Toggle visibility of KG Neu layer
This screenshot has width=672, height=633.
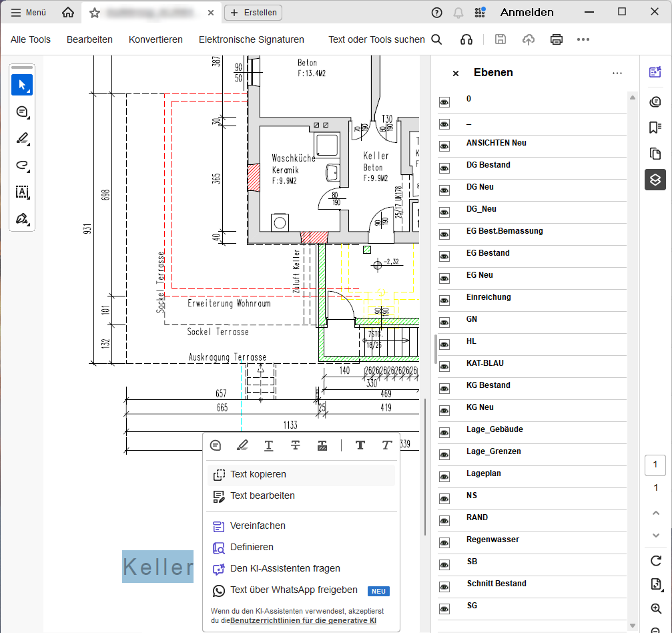tap(444, 411)
